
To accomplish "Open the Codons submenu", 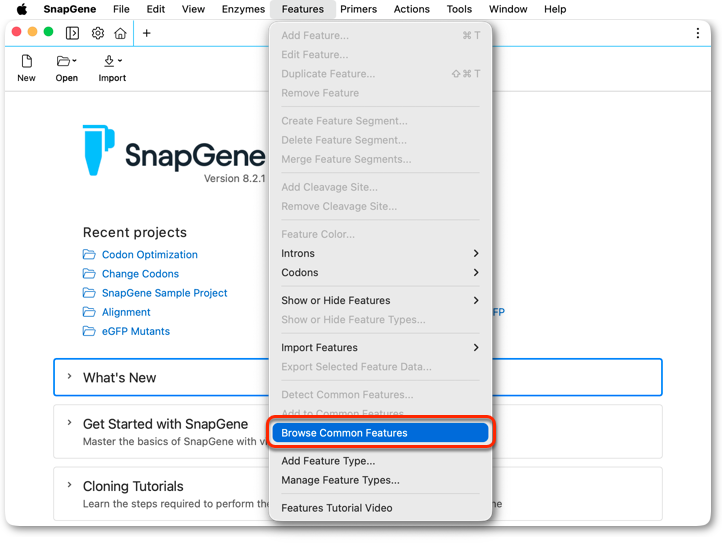I will (x=380, y=273).
